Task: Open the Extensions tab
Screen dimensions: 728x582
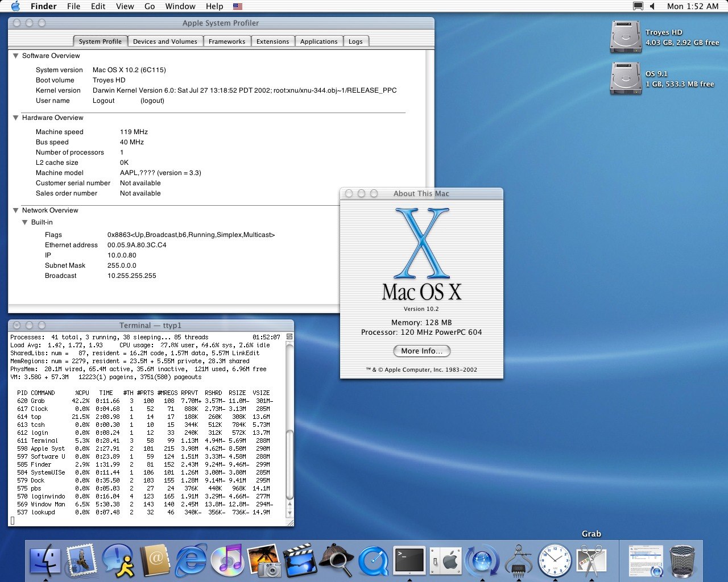Action: point(272,41)
